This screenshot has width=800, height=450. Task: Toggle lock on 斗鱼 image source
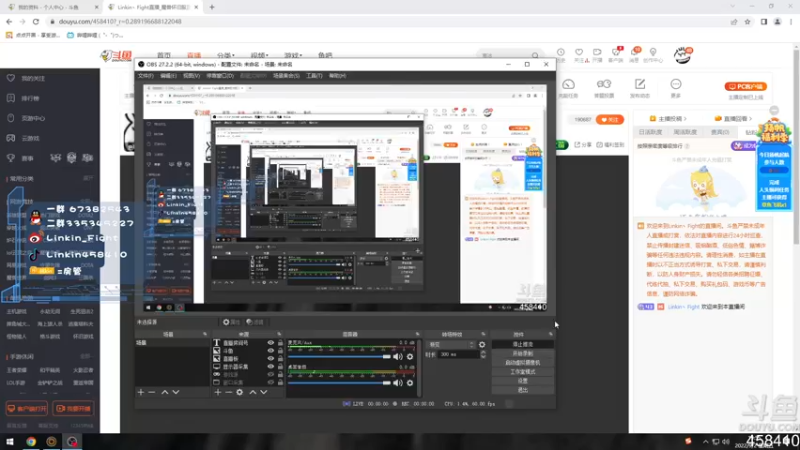point(280,351)
